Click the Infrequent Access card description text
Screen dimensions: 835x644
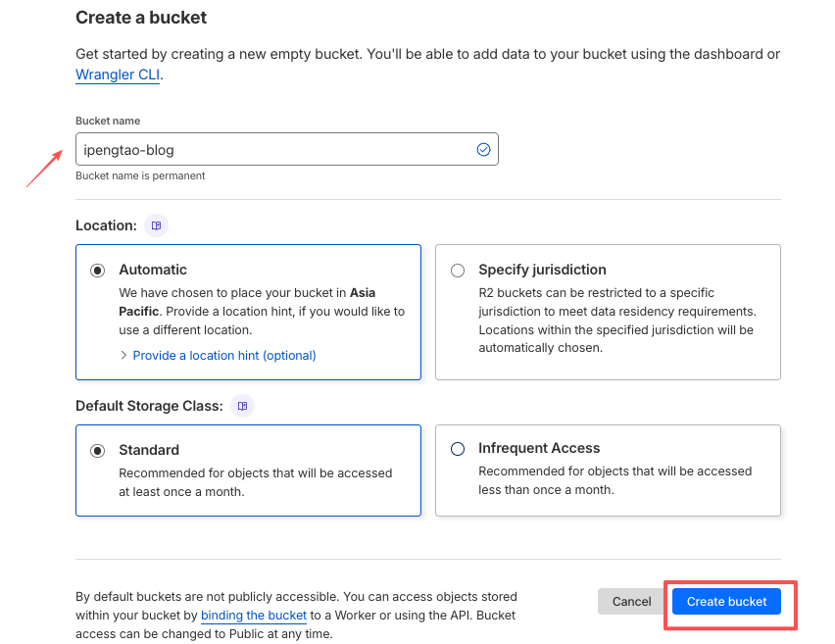614,480
